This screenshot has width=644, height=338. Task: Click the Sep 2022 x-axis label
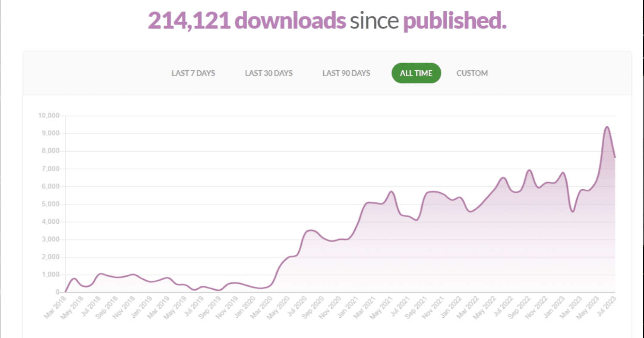[518, 307]
